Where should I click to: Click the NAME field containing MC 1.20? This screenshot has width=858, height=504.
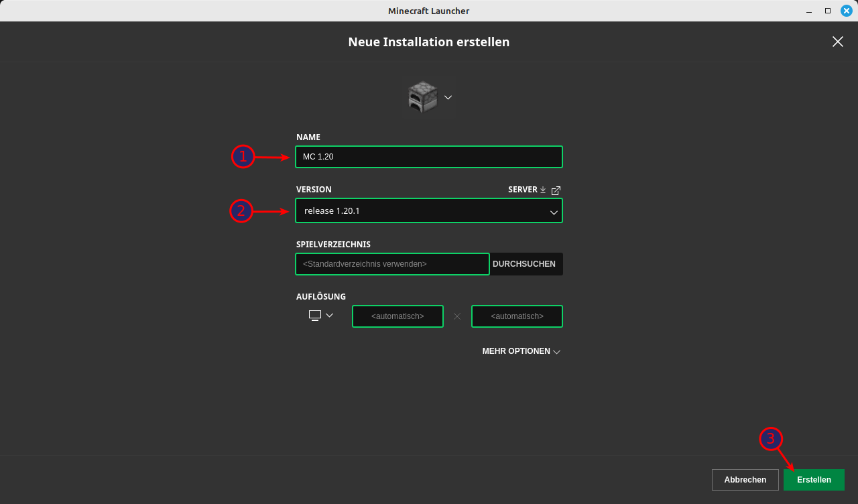428,157
